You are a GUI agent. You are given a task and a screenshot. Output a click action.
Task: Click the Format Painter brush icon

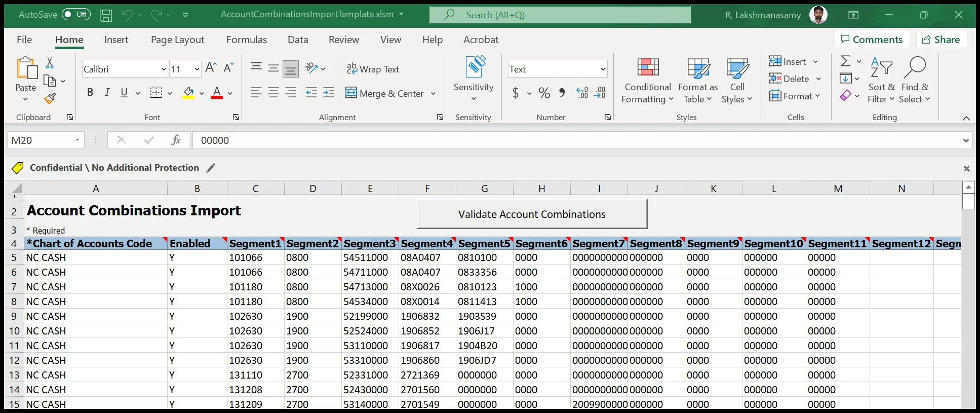(x=50, y=98)
